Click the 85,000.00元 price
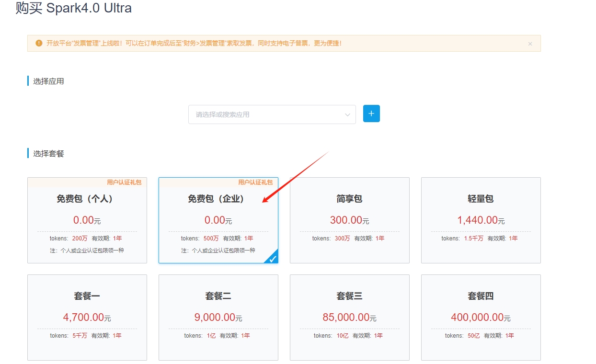Image resolution: width=596 pixels, height=364 pixels. click(x=350, y=318)
